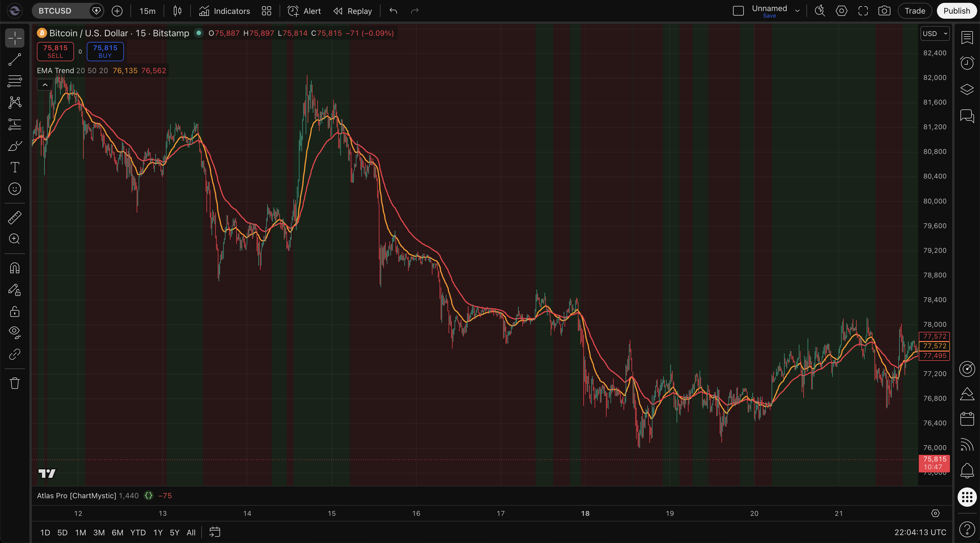This screenshot has height=543, width=980.
Task: Select the ruler measure tool
Action: tap(14, 217)
